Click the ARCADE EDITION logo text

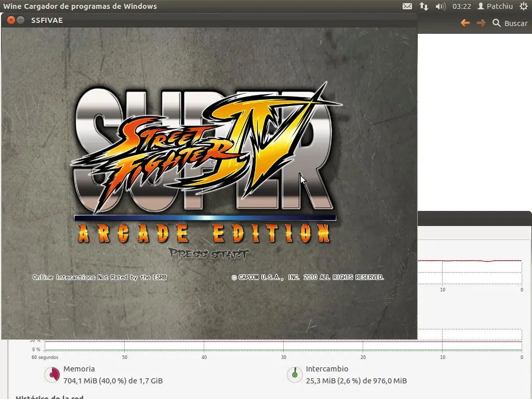coord(204,233)
